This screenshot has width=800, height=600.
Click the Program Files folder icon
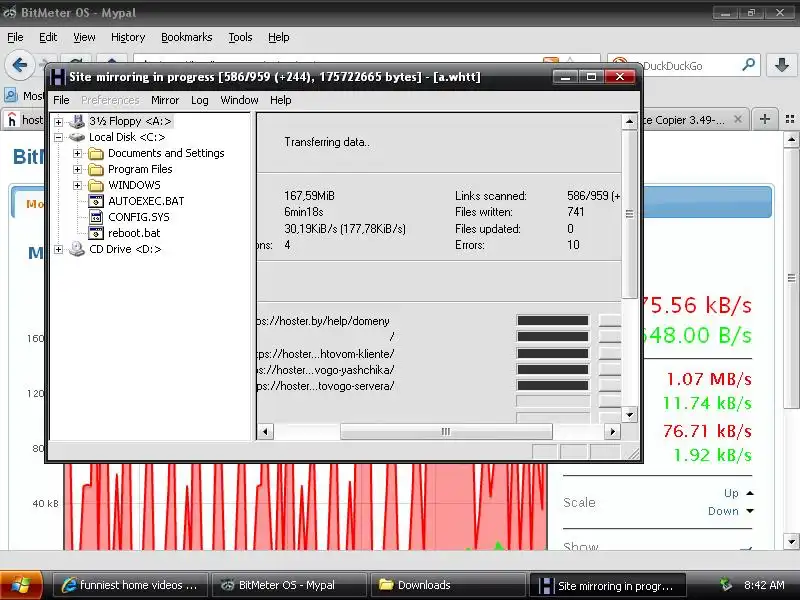click(x=96, y=169)
